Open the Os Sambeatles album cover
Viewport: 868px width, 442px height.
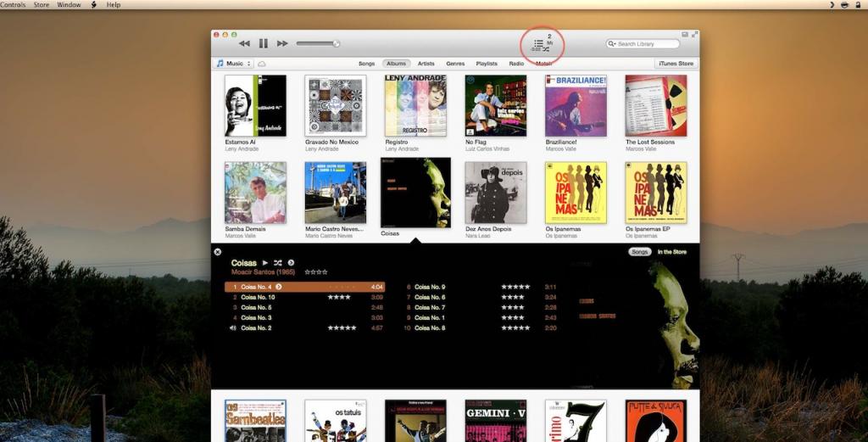point(255,421)
